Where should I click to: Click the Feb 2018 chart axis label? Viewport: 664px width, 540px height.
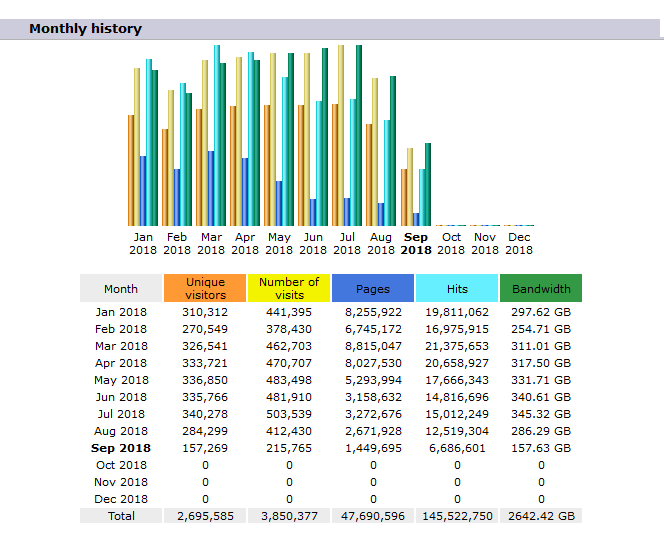[x=177, y=244]
